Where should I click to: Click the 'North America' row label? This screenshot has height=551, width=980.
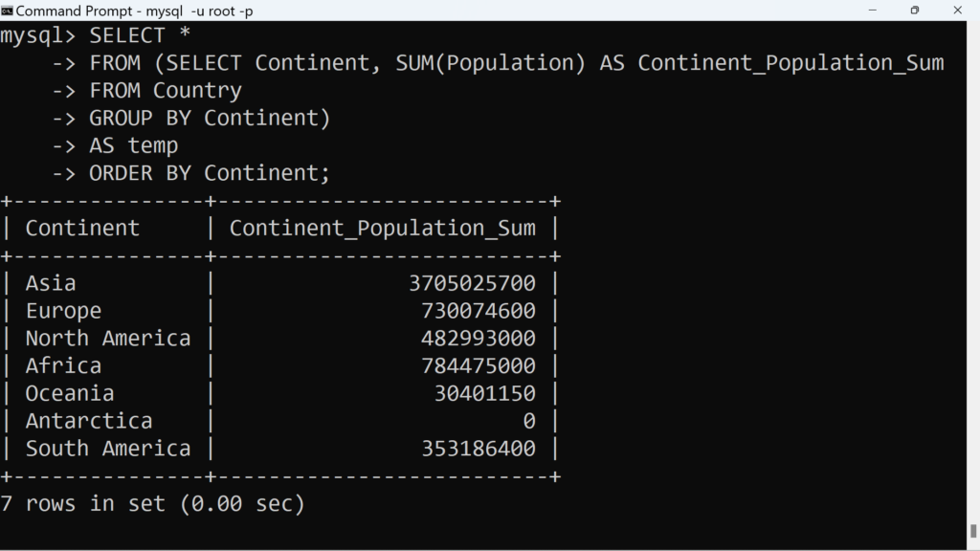coord(108,339)
